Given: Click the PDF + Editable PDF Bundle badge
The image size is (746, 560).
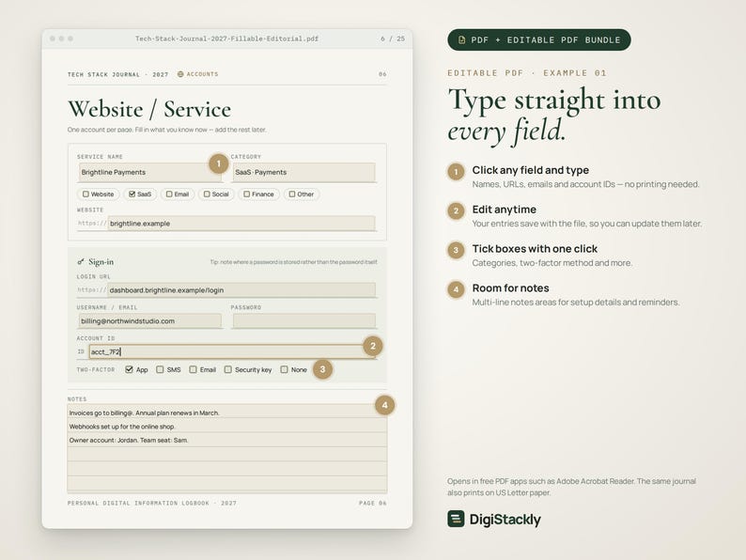Looking at the screenshot, I should 539,40.
